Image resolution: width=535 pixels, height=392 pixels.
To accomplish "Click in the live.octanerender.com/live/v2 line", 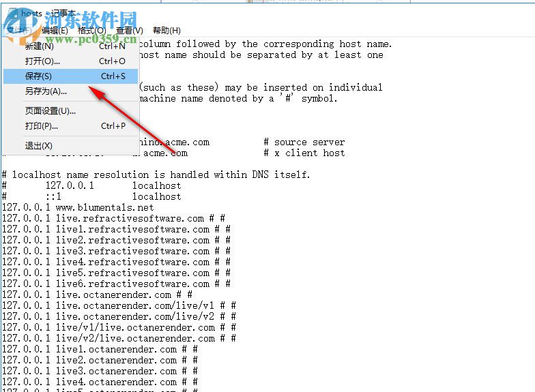I will click(x=119, y=316).
